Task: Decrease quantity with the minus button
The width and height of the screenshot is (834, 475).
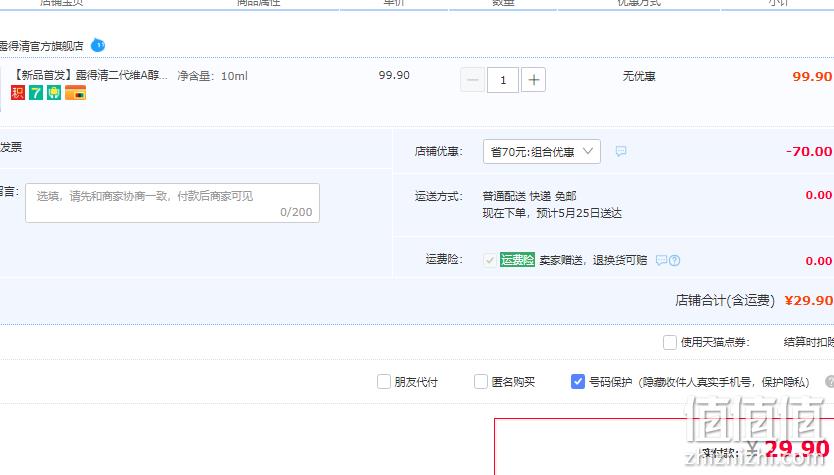Action: 472,80
